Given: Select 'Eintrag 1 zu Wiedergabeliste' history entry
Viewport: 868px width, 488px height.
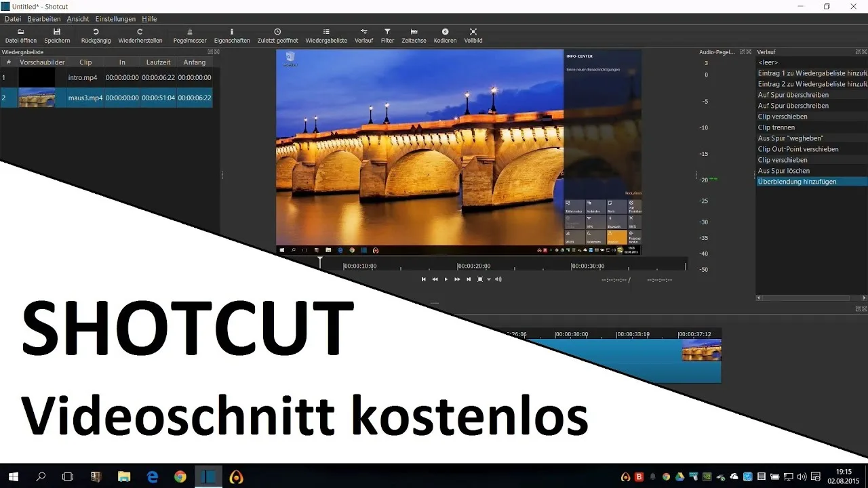Looking at the screenshot, I should pyautogui.click(x=812, y=73).
